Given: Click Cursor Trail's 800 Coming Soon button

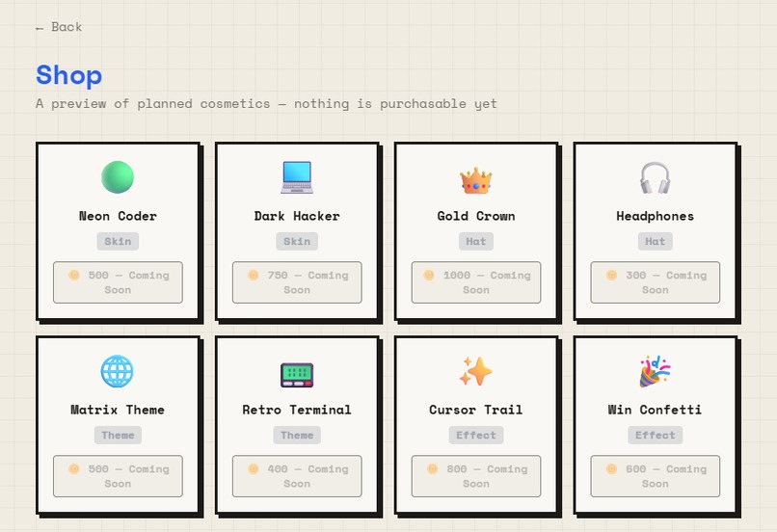Looking at the screenshot, I should pos(476,476).
